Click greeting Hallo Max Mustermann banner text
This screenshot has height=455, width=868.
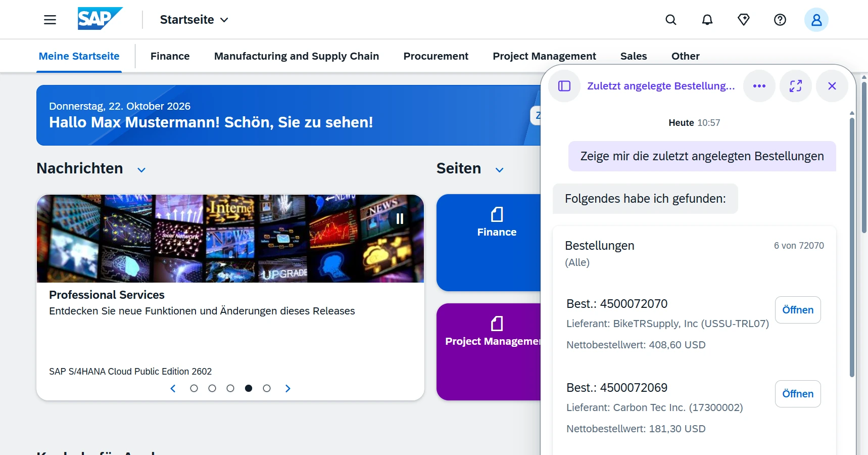(211, 122)
